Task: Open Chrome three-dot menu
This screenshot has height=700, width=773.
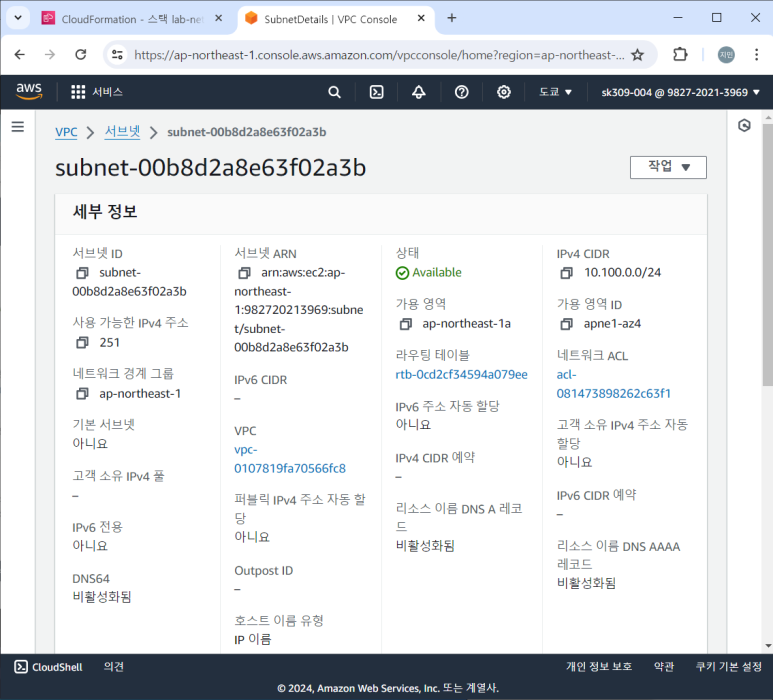Action: 756,54
